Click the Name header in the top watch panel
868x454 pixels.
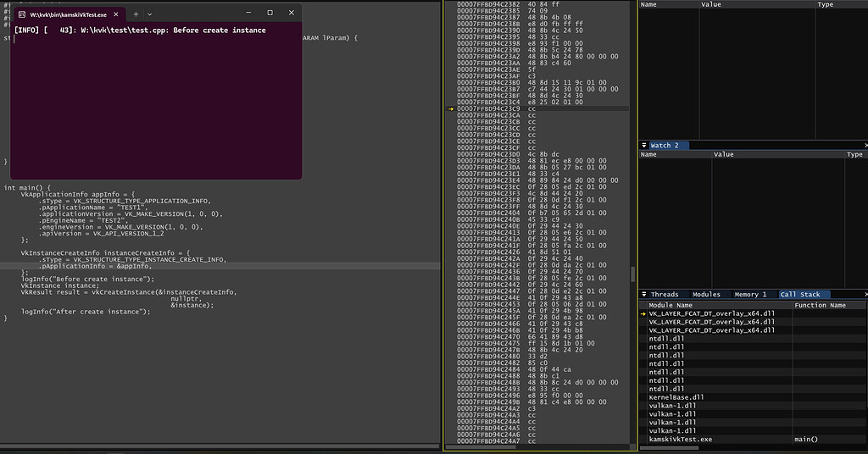[x=648, y=4]
